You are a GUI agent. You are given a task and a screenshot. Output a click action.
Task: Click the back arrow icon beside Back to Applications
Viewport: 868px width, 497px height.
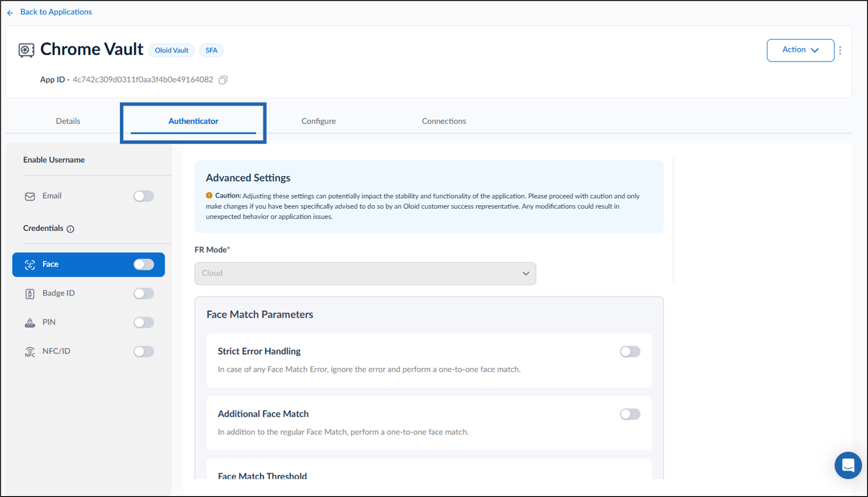tap(10, 13)
